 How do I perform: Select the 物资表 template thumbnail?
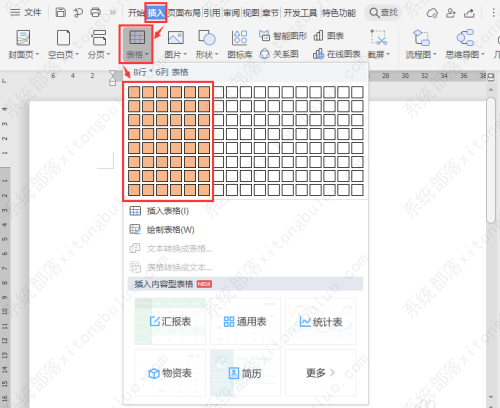(x=170, y=373)
